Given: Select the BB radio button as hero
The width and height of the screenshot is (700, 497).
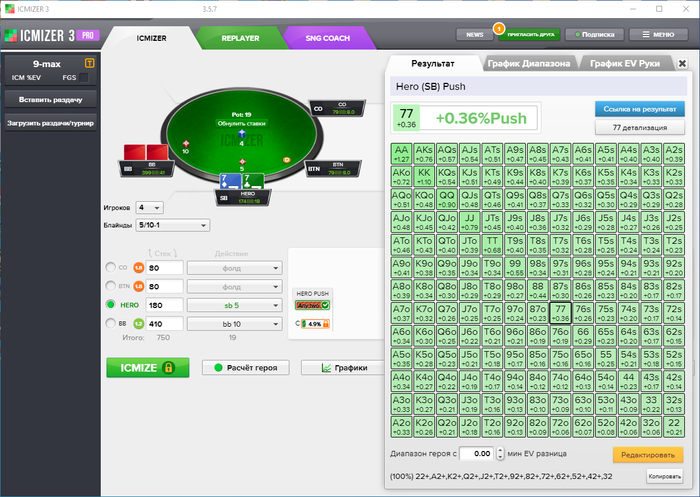Looking at the screenshot, I should coord(110,323).
